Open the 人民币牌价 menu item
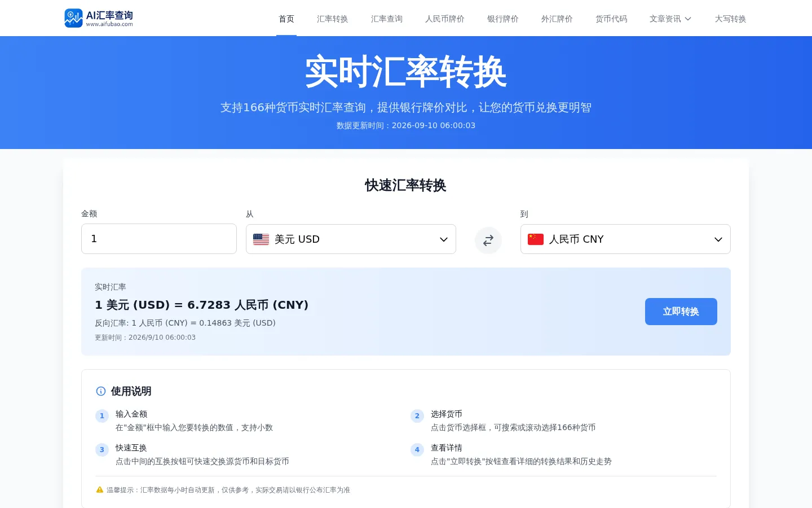The image size is (812, 508). 445,19
